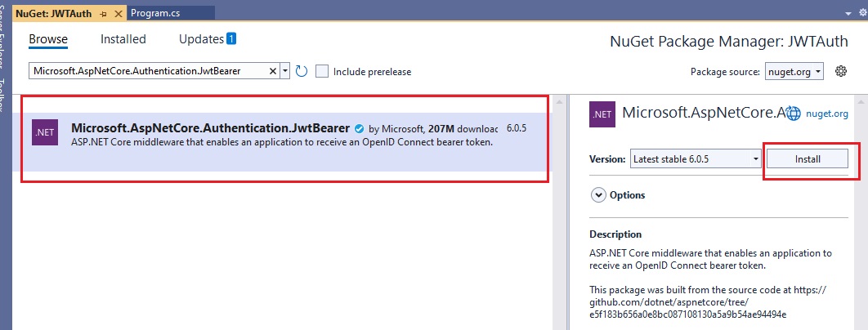Enable the Include prerelease checkbox
This screenshot has width=868, height=330.
[x=322, y=71]
